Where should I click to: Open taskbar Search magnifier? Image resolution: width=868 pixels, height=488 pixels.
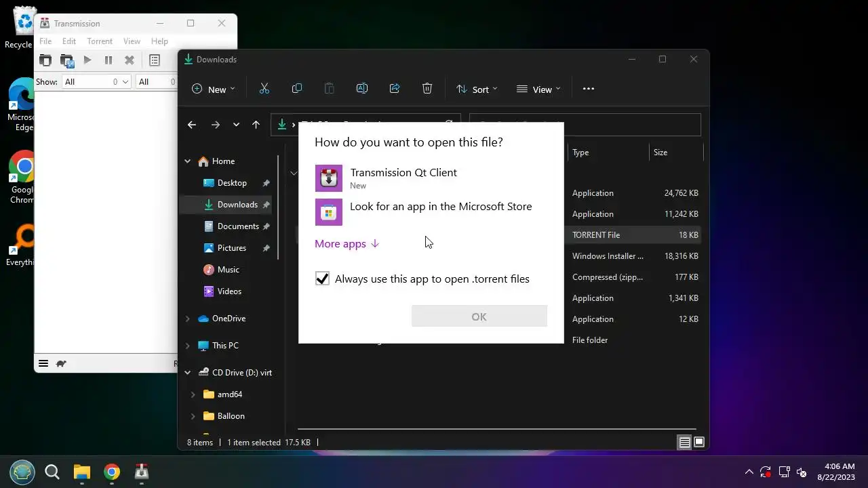(x=52, y=472)
